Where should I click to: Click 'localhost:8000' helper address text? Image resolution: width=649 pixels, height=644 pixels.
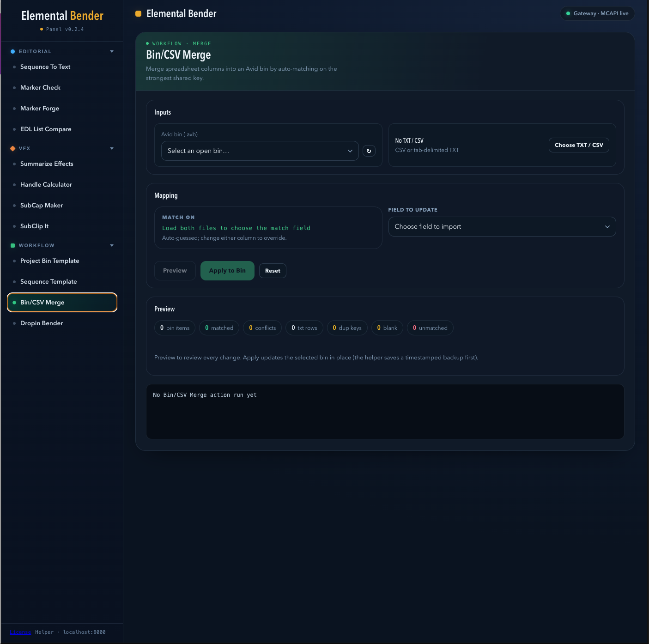(84, 632)
